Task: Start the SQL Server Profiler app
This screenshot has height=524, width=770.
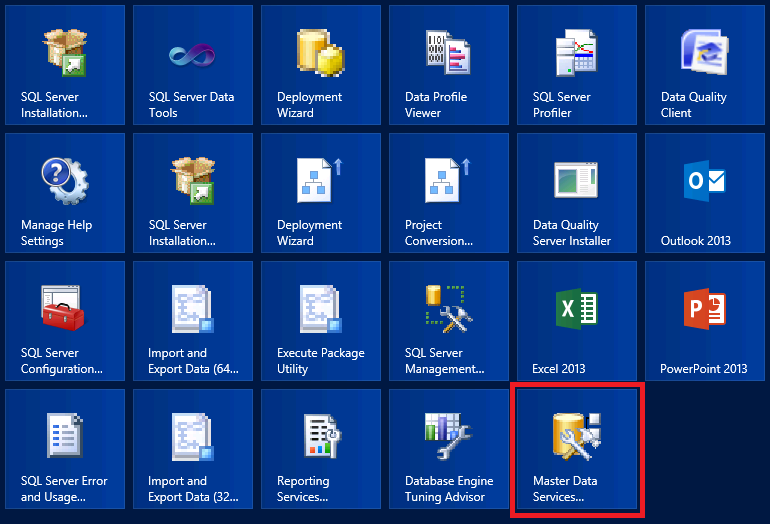Action: click(x=577, y=65)
